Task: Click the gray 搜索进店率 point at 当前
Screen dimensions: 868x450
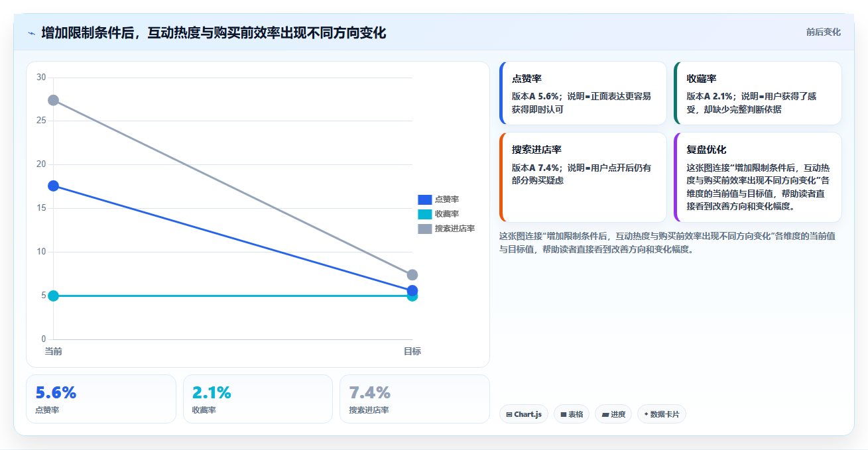Action: click(53, 100)
